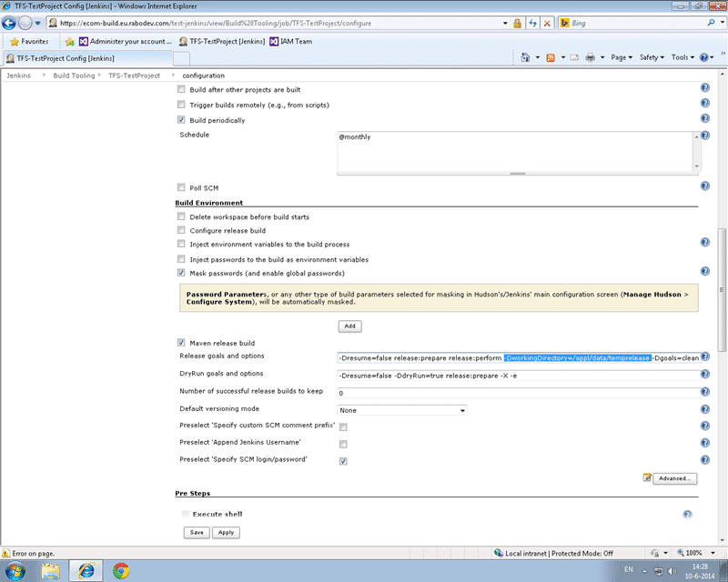Check Build after other projects are built

pyautogui.click(x=181, y=89)
